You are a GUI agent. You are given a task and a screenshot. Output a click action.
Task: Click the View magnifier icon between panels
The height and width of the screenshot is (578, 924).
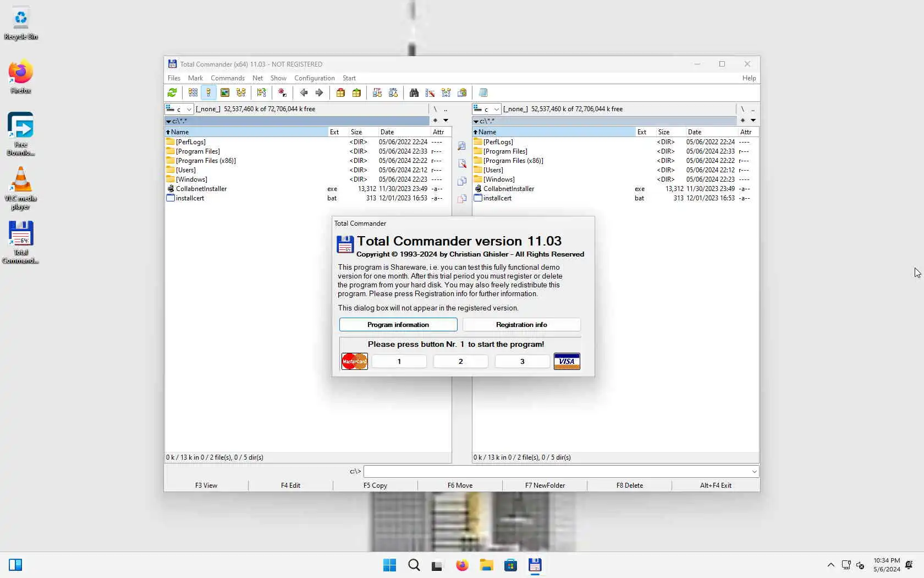462,146
